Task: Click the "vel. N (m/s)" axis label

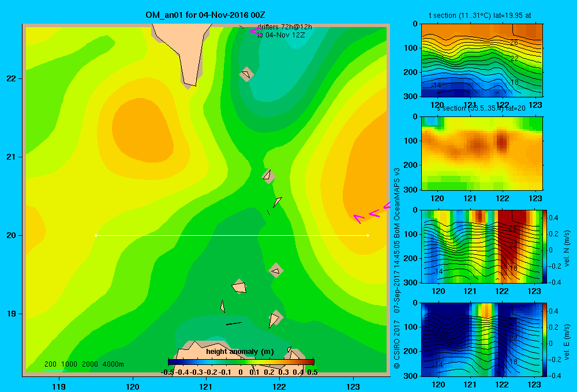Action: tap(567, 248)
